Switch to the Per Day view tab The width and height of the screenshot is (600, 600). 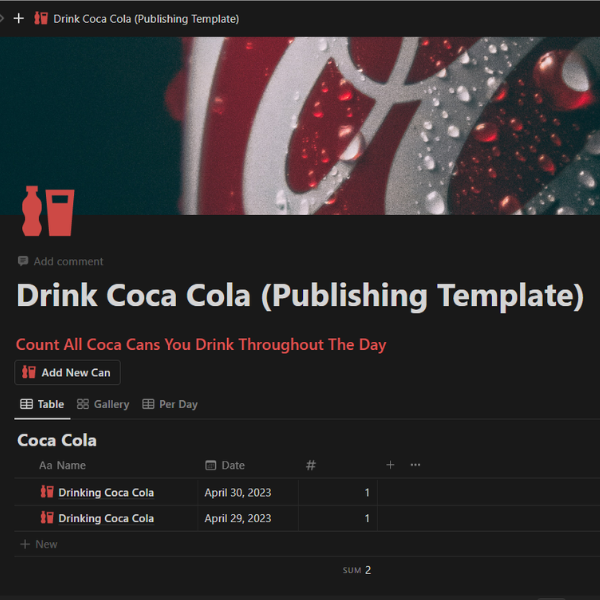point(170,404)
